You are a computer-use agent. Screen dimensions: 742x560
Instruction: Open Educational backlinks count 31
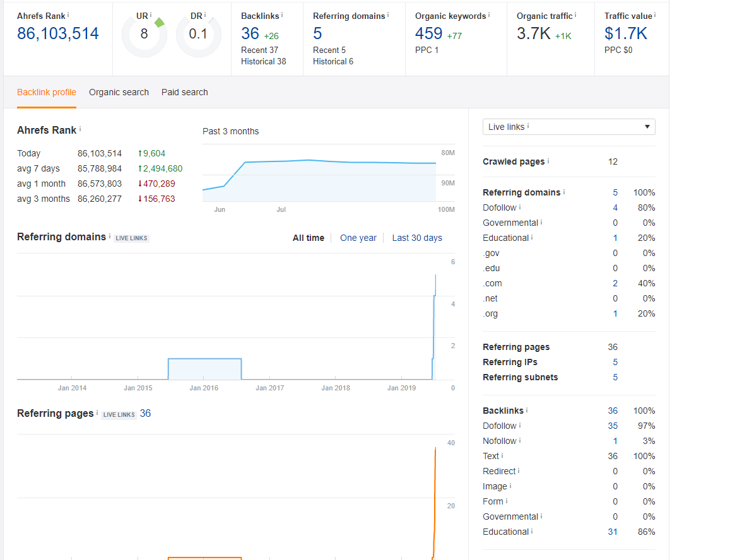tap(613, 532)
